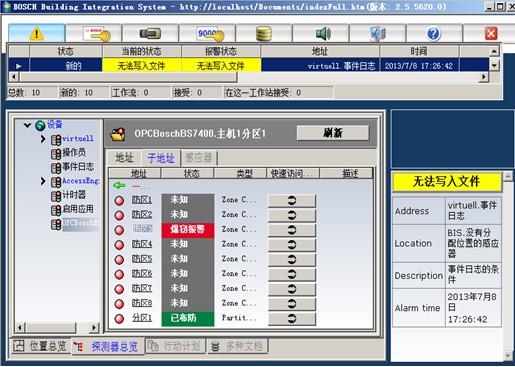Click the traffic-light icon next to 计时器

click(56, 196)
